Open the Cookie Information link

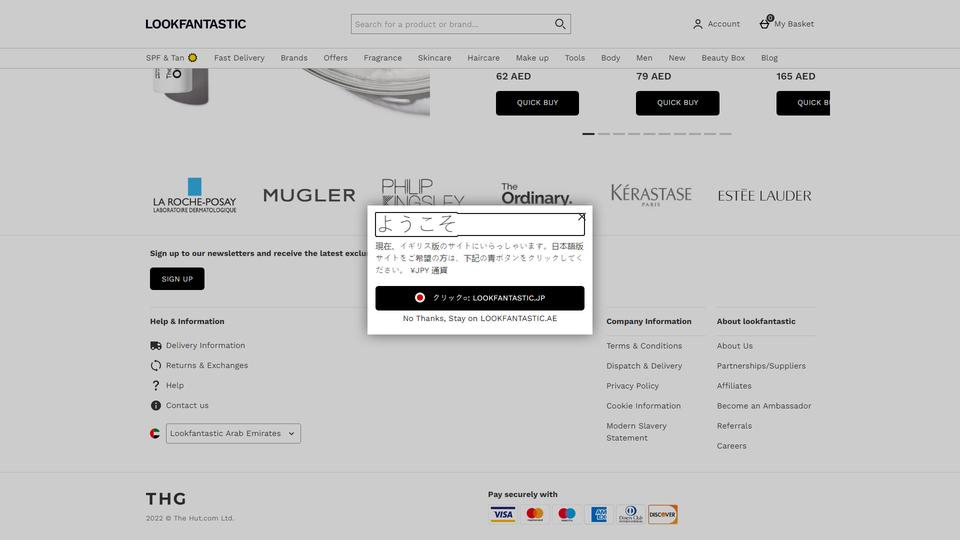tap(643, 406)
